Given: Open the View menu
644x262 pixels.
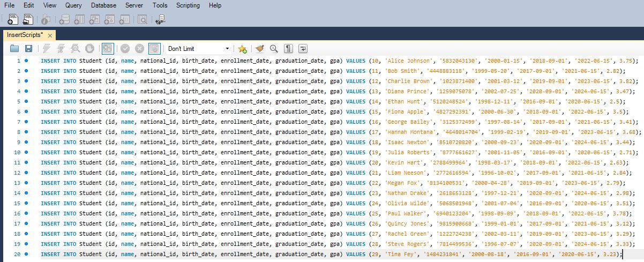Looking at the screenshot, I should 50,5.
